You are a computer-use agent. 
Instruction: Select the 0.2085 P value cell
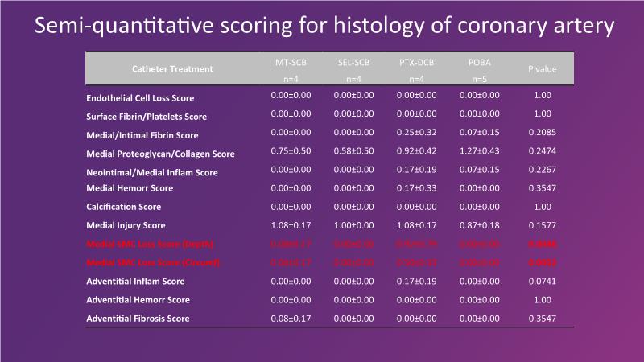pos(542,132)
